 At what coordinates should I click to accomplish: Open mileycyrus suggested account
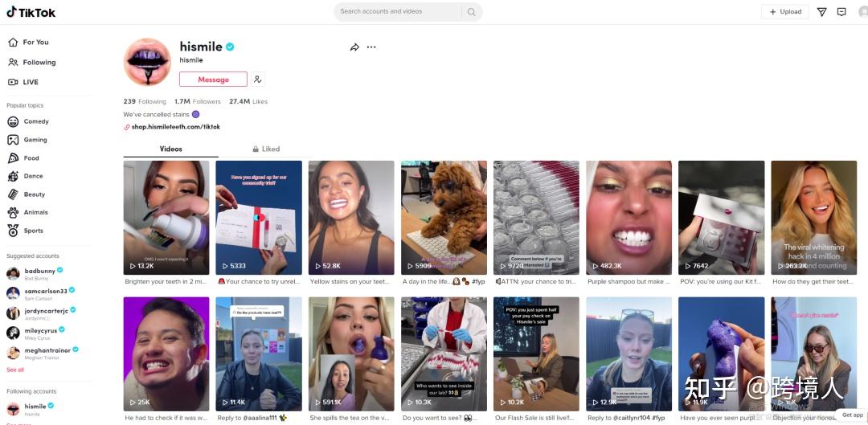(36, 333)
